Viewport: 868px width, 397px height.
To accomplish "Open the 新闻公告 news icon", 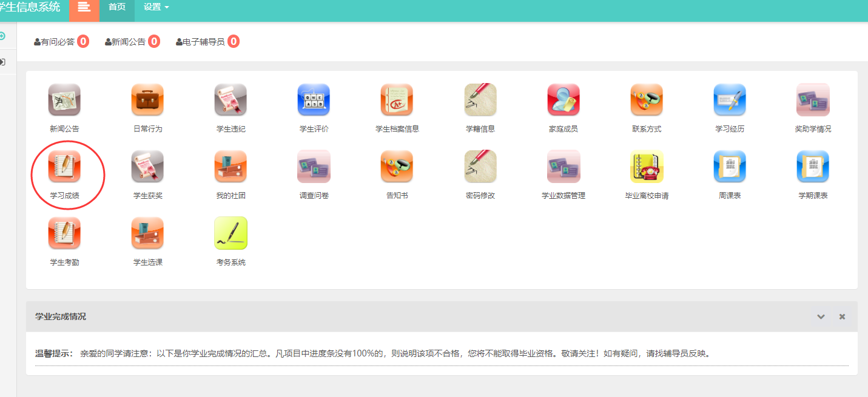I will (x=64, y=100).
